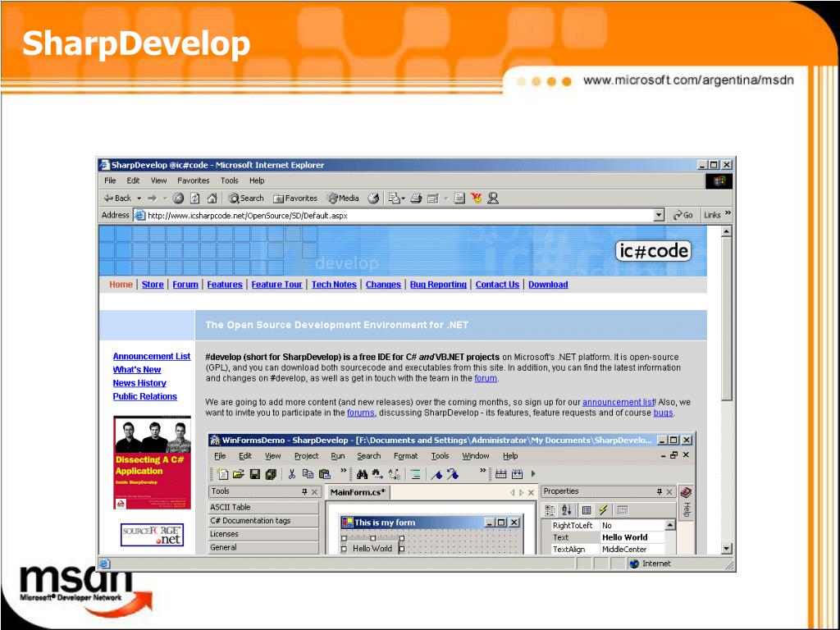Open the Address bar dropdown list
The image size is (840, 630).
(659, 216)
